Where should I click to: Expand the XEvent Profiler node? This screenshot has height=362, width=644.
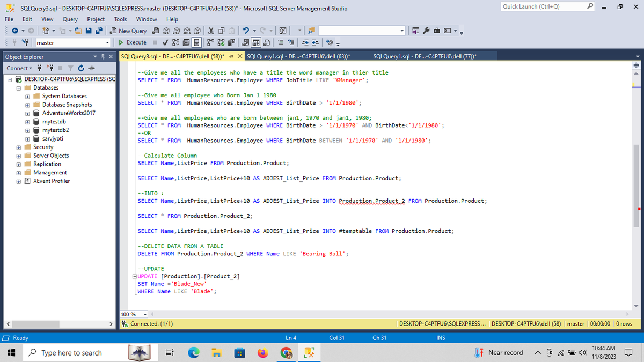pos(19,181)
